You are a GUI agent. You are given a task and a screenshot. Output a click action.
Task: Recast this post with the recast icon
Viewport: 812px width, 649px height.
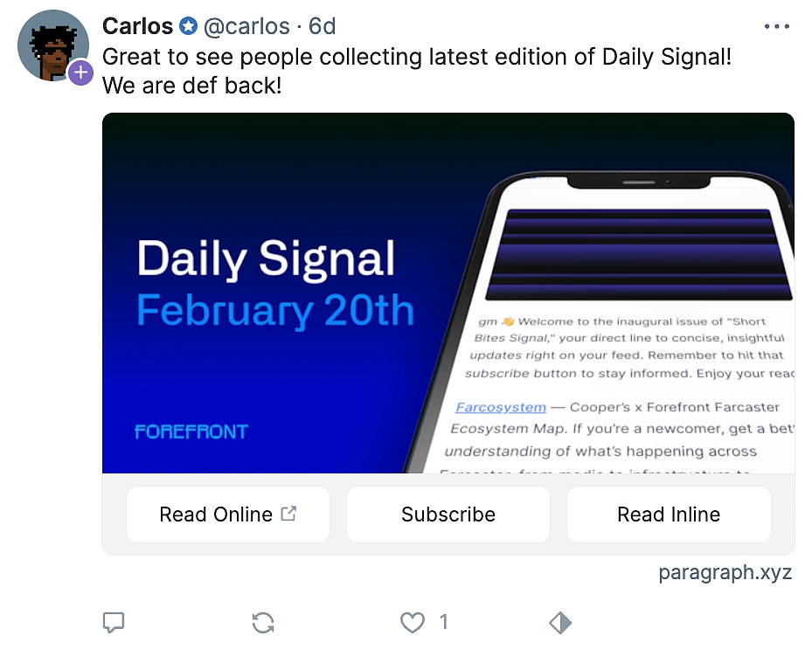pos(263,622)
